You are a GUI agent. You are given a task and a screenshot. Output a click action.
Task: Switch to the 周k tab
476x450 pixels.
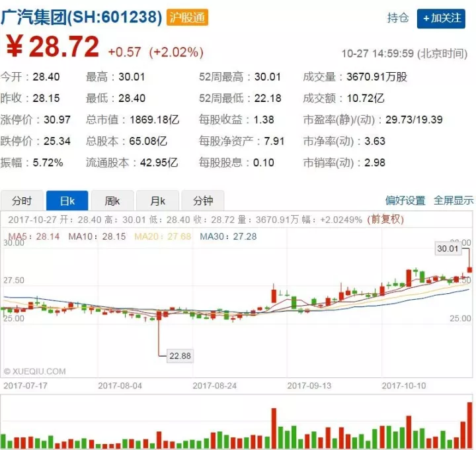tap(112, 201)
